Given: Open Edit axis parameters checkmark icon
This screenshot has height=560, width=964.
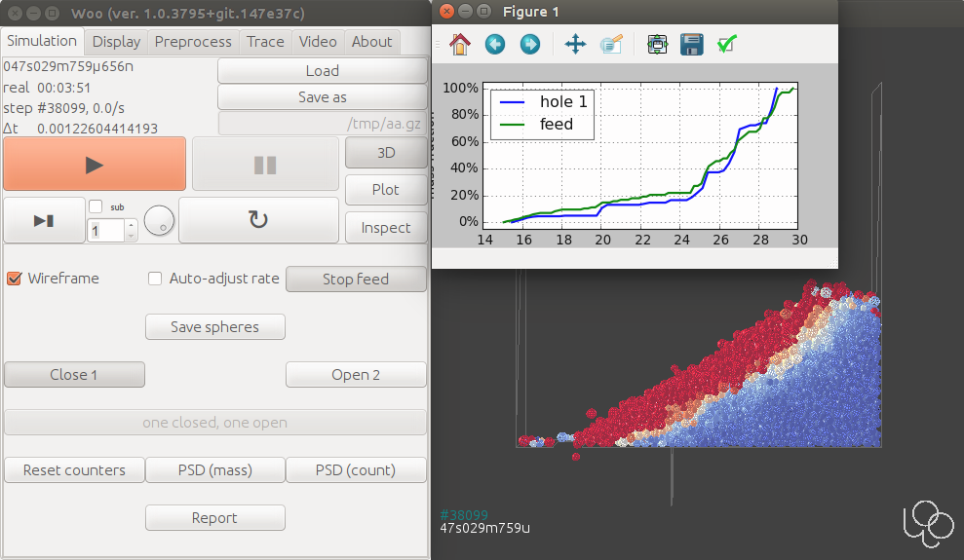Looking at the screenshot, I should pos(726,44).
